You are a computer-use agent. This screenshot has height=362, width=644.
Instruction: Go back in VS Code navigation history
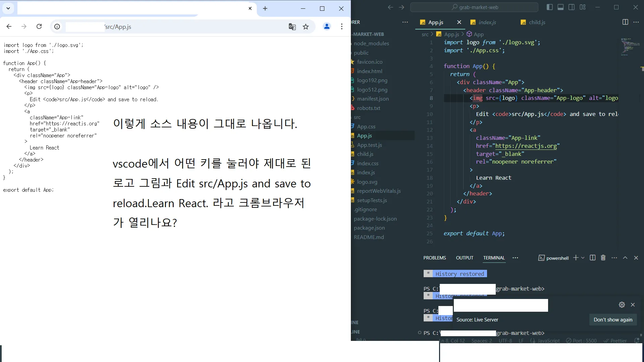[390, 7]
